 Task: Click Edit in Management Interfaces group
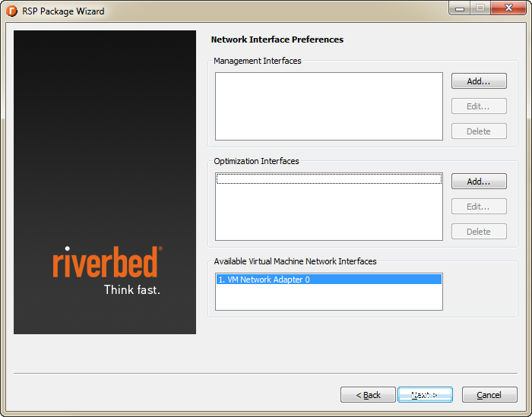click(479, 106)
